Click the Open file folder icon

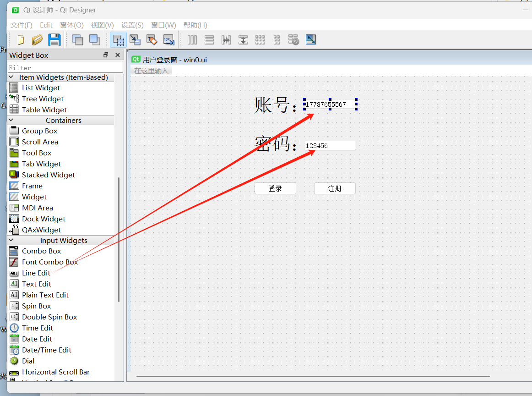38,40
